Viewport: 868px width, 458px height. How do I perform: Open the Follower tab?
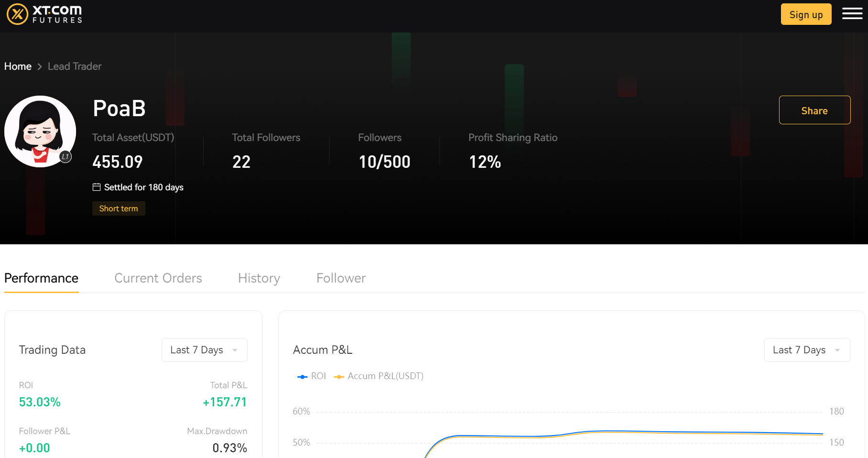[341, 278]
